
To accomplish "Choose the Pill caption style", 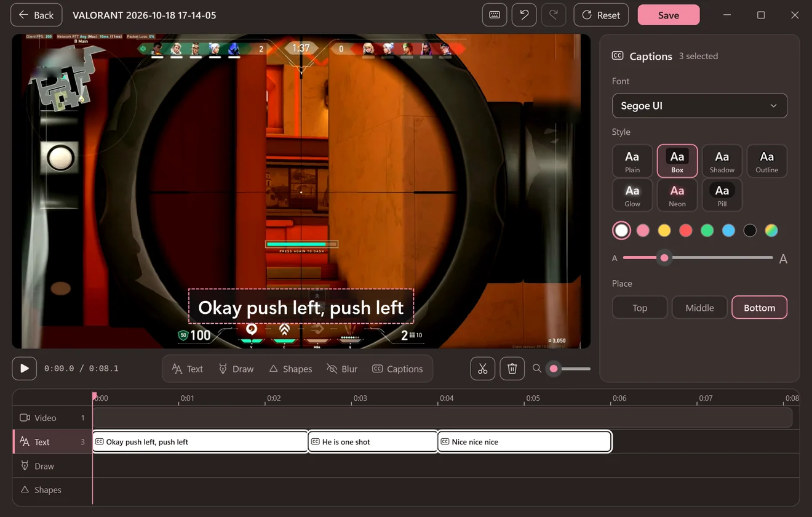I will (722, 195).
